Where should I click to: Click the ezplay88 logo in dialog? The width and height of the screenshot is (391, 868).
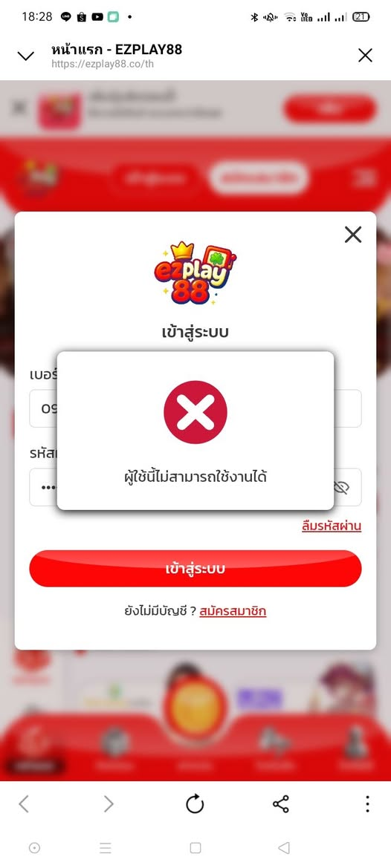[195, 273]
